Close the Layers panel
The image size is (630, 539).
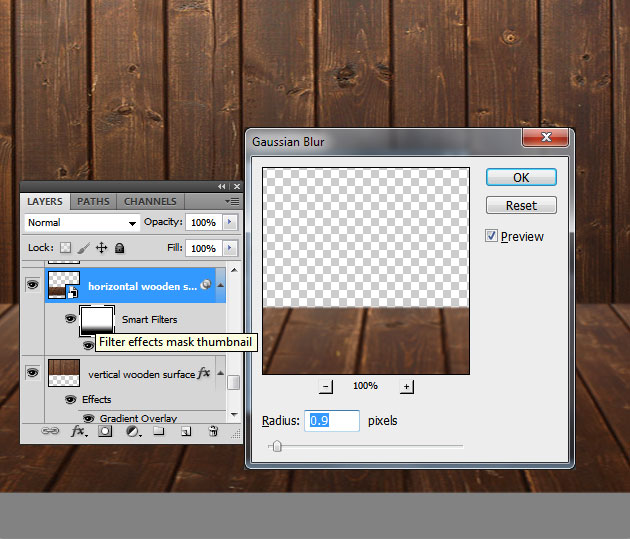pyautogui.click(x=237, y=186)
